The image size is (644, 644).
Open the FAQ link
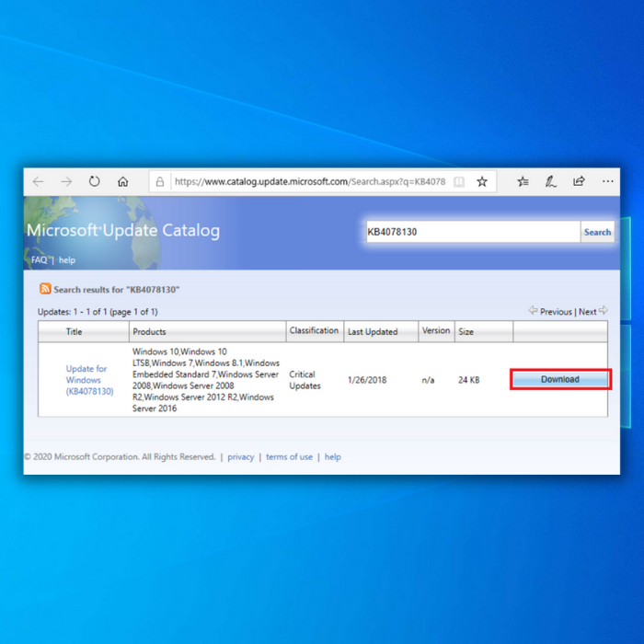click(39, 260)
